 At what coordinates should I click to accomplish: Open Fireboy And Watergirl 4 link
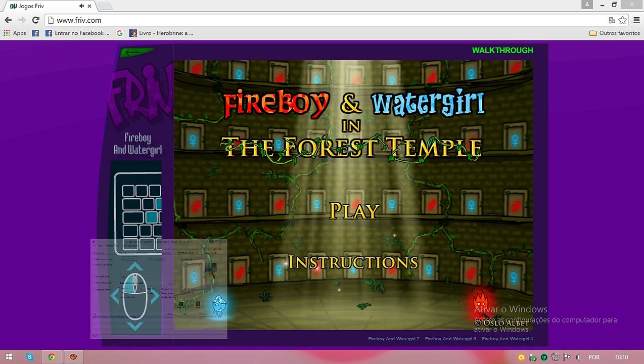coord(508,339)
